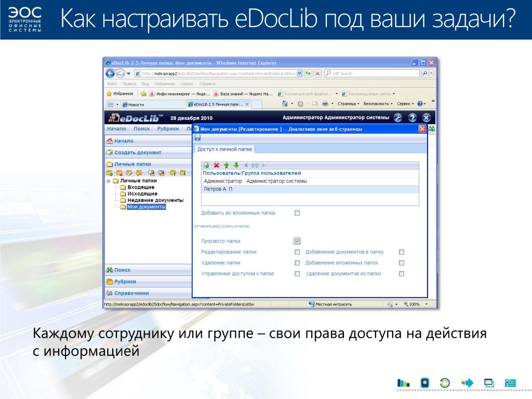This screenshot has height=399, width=532.
Task: Click the IE refresh icon
Action: [308, 73]
